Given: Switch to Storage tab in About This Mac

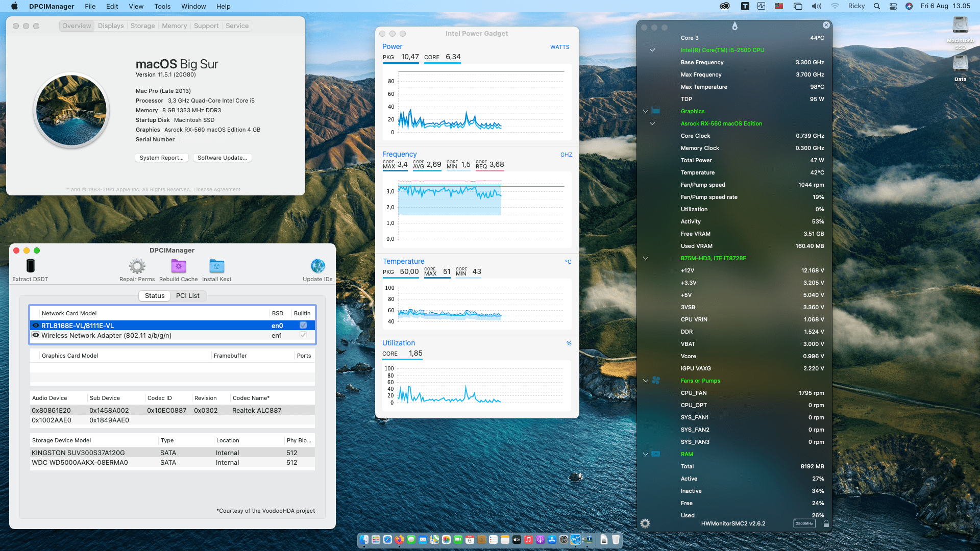Looking at the screenshot, I should pyautogui.click(x=142, y=26).
